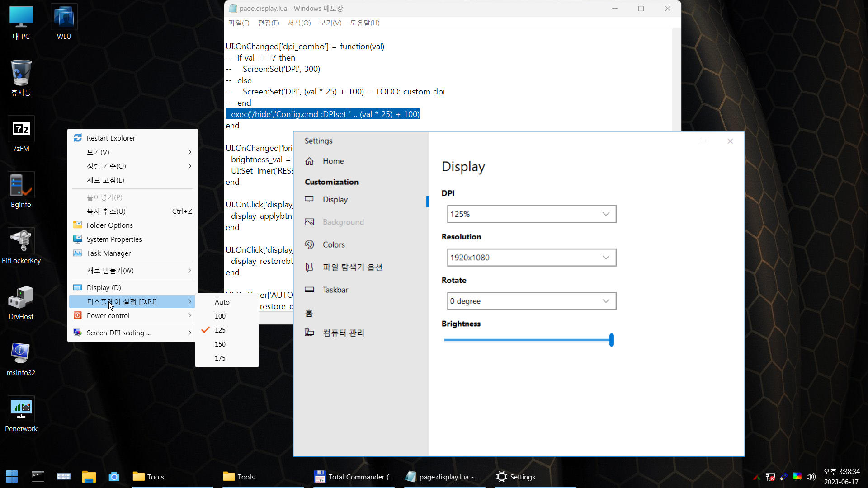Open the Resolution 1920x1080 dropdown

[x=532, y=258]
